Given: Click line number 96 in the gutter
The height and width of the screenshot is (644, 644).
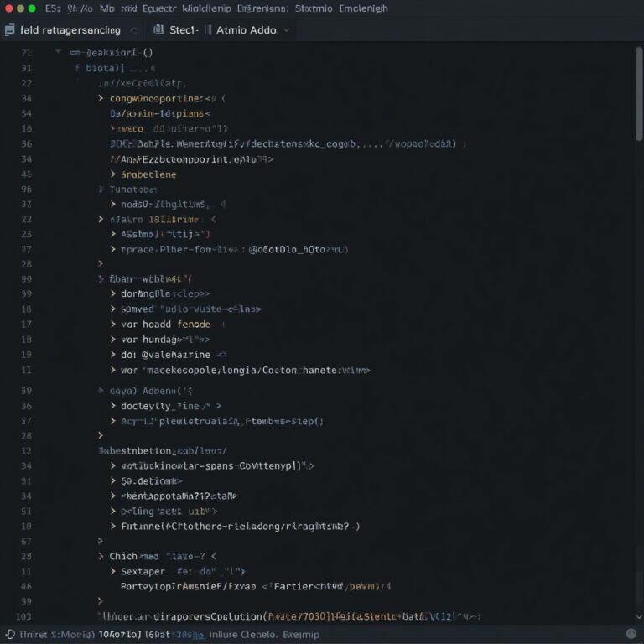Looking at the screenshot, I should (26, 190).
